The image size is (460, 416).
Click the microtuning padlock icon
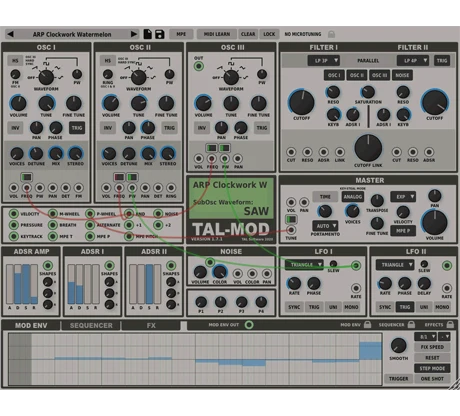(331, 34)
